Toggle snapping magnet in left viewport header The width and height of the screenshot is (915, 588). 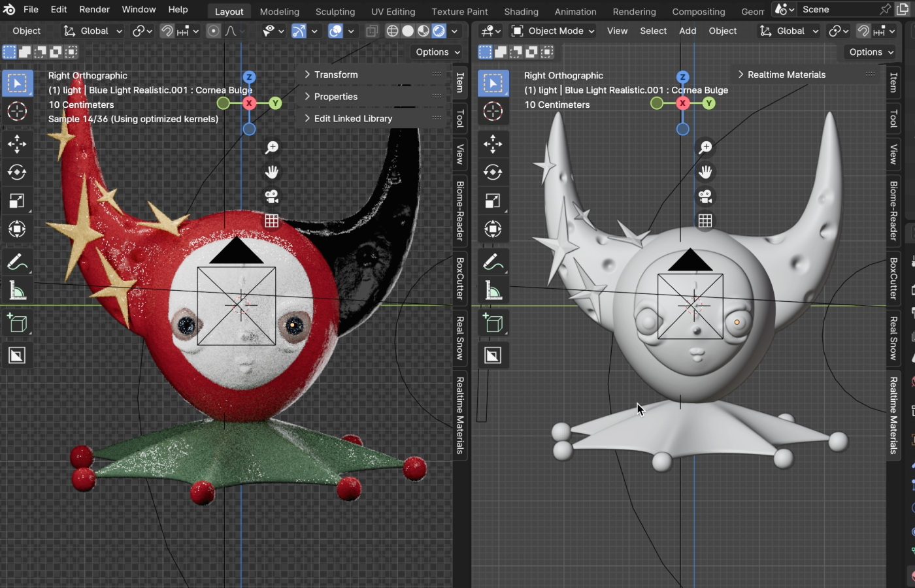167,31
